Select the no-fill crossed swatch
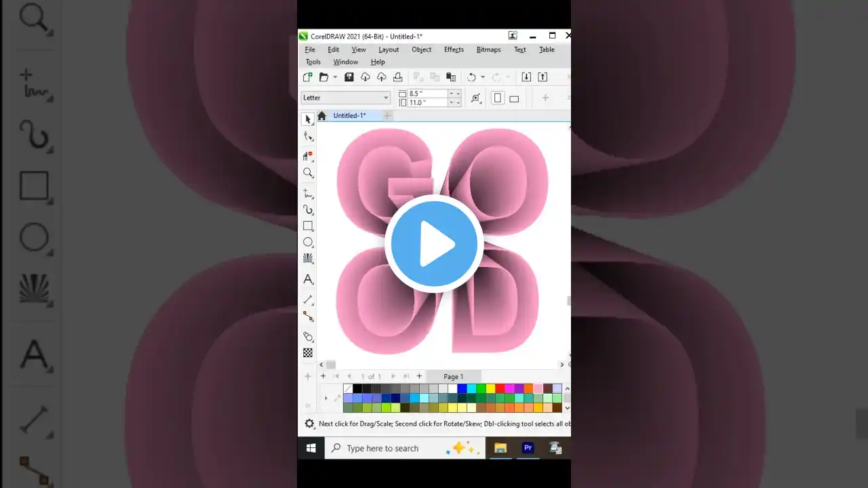Viewport: 868px width, 488px height. coord(348,388)
